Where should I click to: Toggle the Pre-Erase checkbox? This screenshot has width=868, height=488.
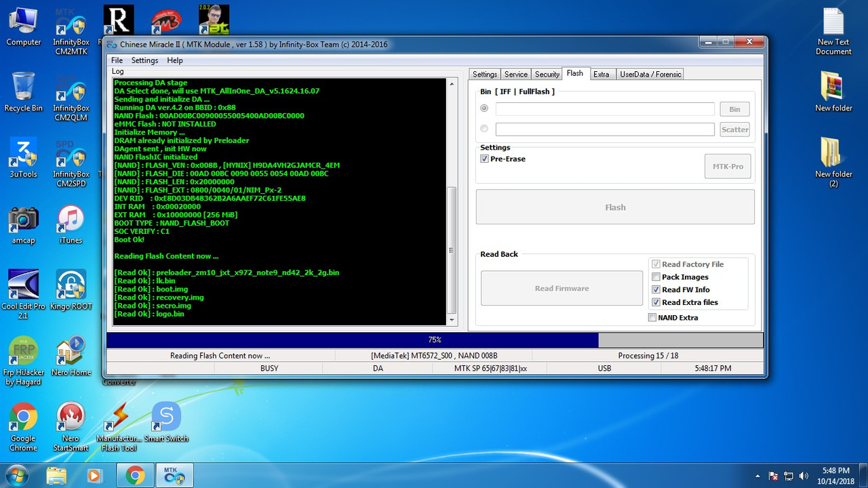(x=484, y=159)
